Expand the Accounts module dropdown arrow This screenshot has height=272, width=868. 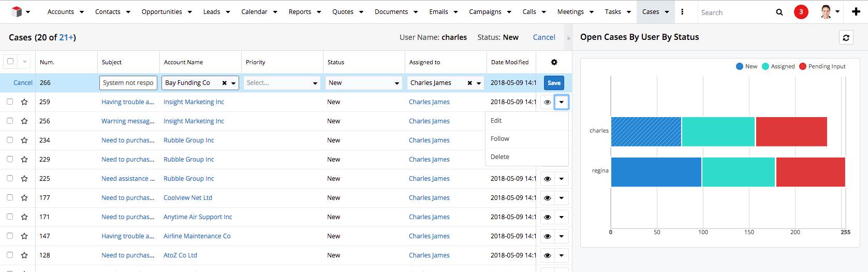coord(82,12)
